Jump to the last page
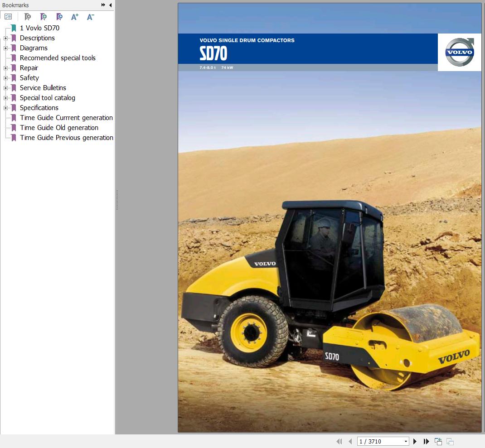Viewport: 485px width, 448px height. point(426,442)
